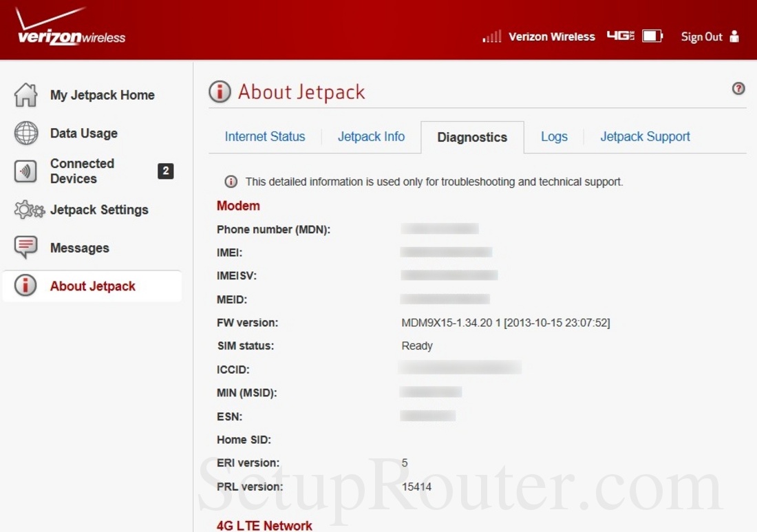
Task: Click the Verizon Wireless carrier name in header
Action: [552, 36]
